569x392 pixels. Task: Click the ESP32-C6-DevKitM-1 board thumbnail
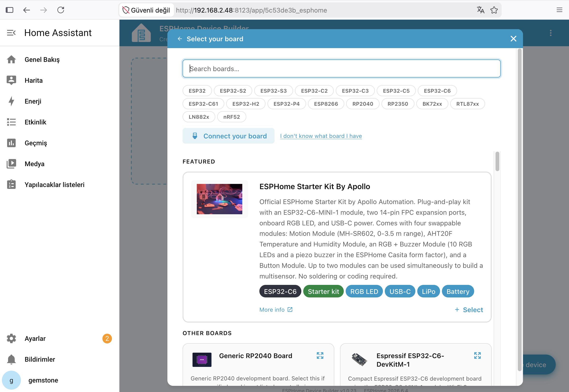tap(359, 360)
